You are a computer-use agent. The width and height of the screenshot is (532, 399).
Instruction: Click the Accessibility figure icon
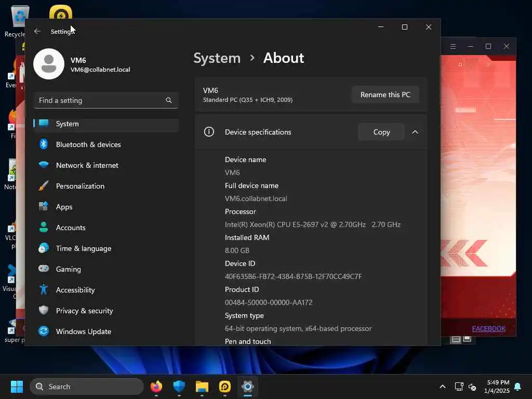(44, 289)
